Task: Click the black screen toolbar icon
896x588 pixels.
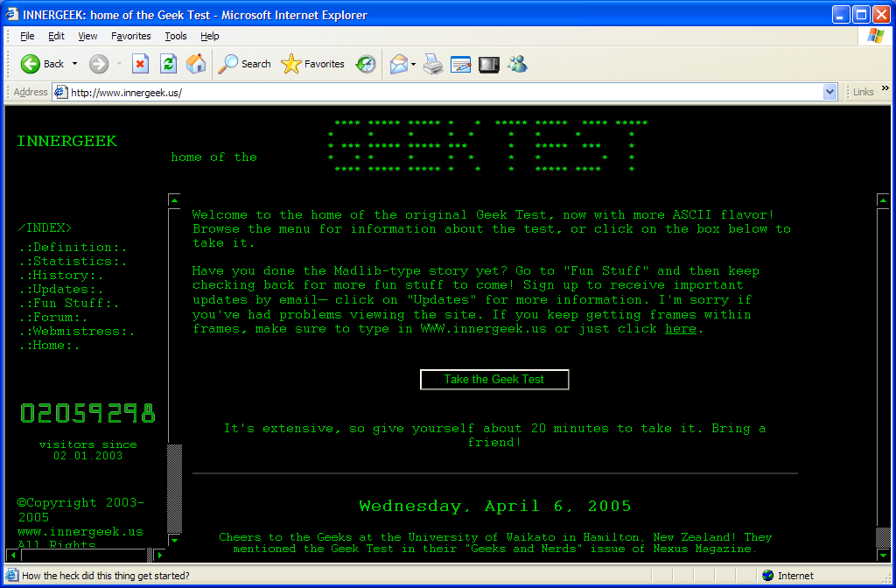Action: 489,64
